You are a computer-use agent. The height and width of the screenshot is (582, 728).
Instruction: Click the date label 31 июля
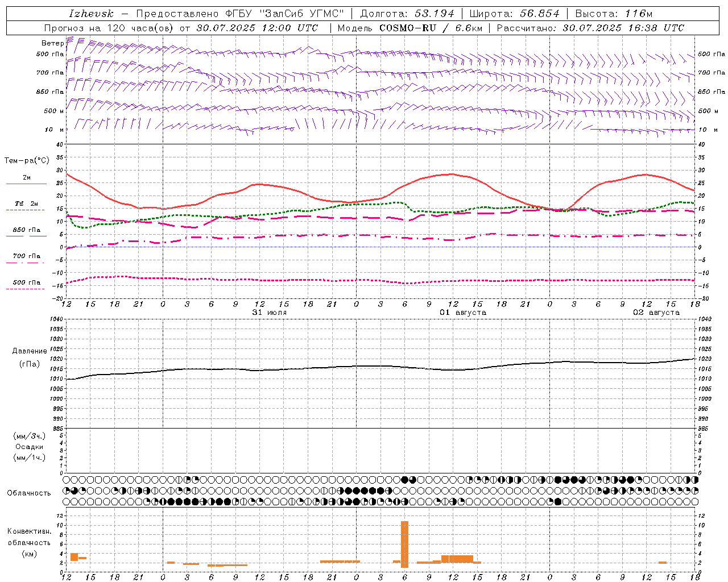(x=270, y=313)
